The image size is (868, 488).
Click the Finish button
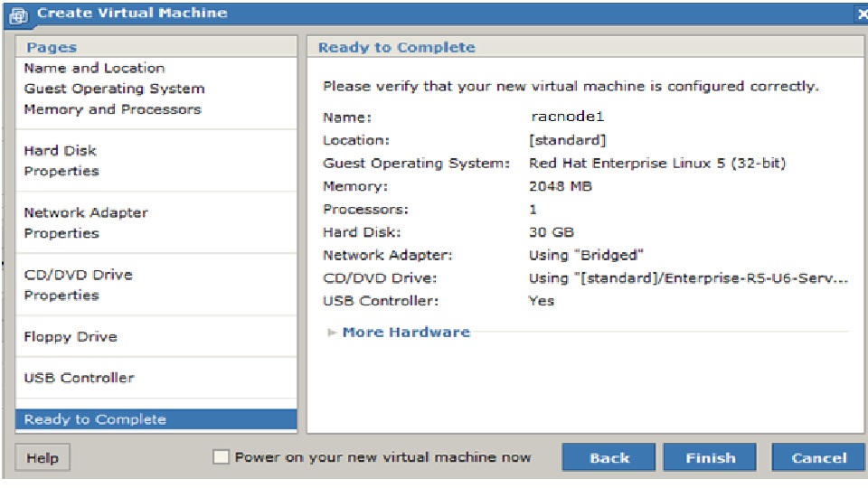(710, 457)
